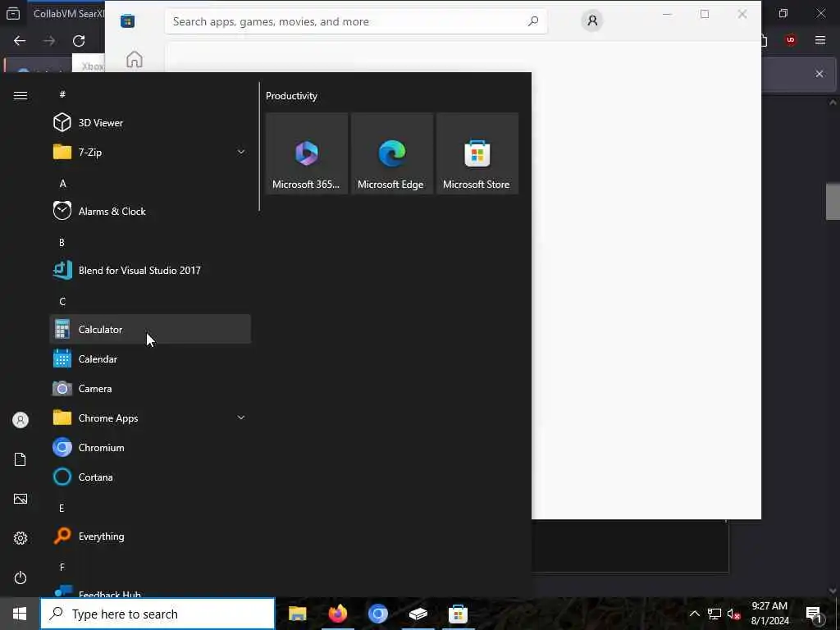Viewport: 840px width, 630px height.
Task: Close the browser notification bar
Action: 819,74
